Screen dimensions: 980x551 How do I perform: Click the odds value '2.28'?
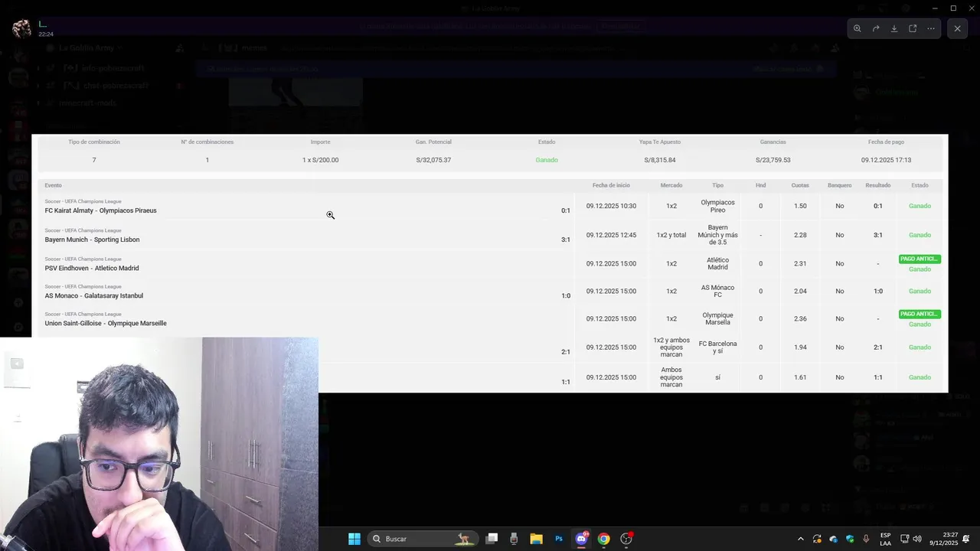point(800,235)
